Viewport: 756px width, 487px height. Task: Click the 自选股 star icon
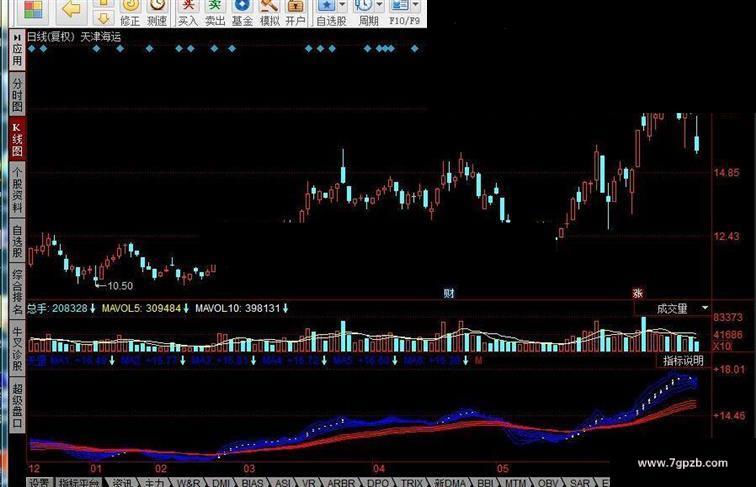coord(327,6)
